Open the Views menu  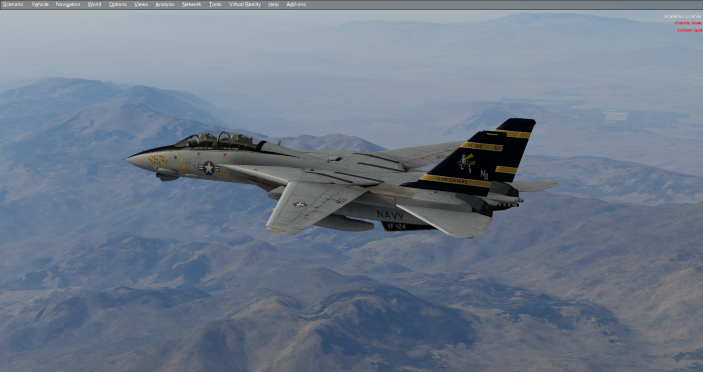pos(141,4)
